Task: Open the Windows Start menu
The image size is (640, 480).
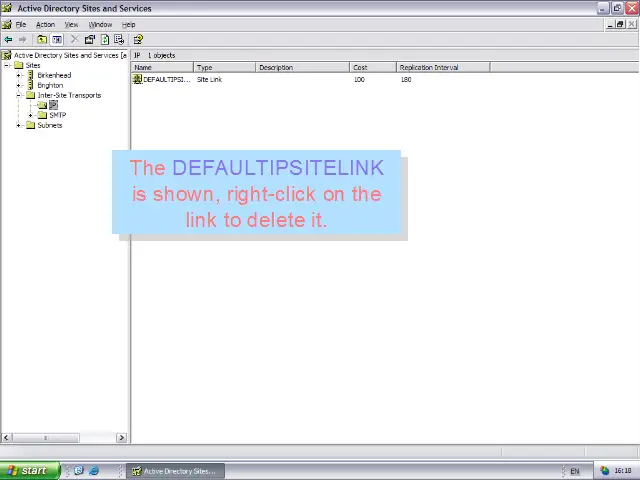Action: [30, 471]
